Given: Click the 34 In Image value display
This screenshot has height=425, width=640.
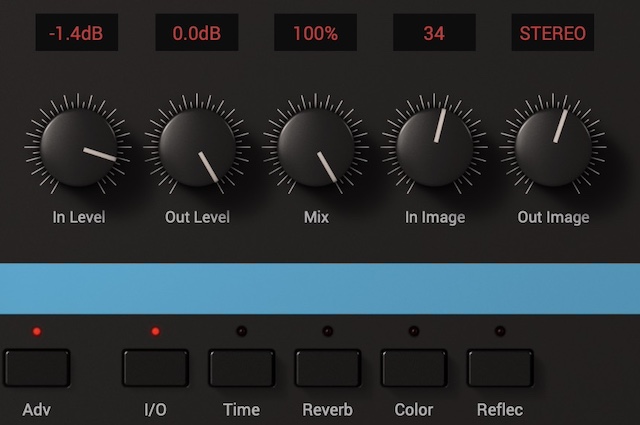Looking at the screenshot, I should pos(434,33).
